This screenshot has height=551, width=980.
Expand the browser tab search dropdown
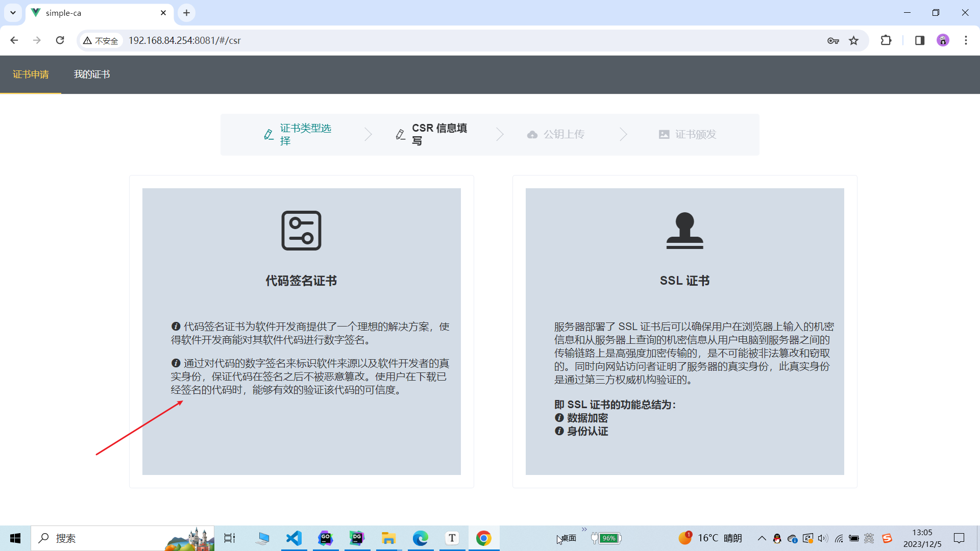13,13
